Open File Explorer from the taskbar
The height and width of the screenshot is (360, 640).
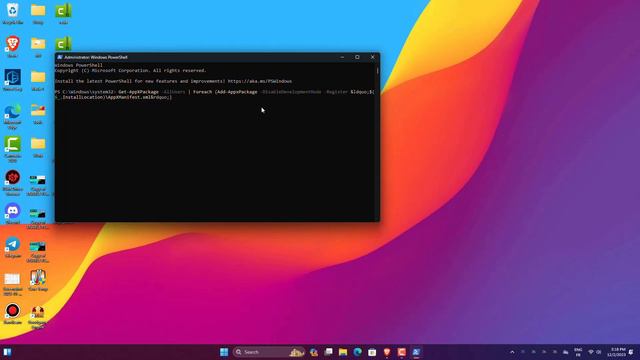tap(343, 352)
